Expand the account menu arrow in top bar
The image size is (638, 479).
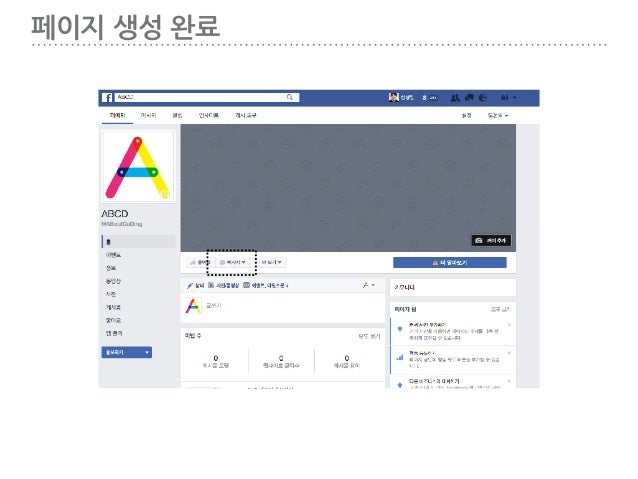(x=514, y=98)
